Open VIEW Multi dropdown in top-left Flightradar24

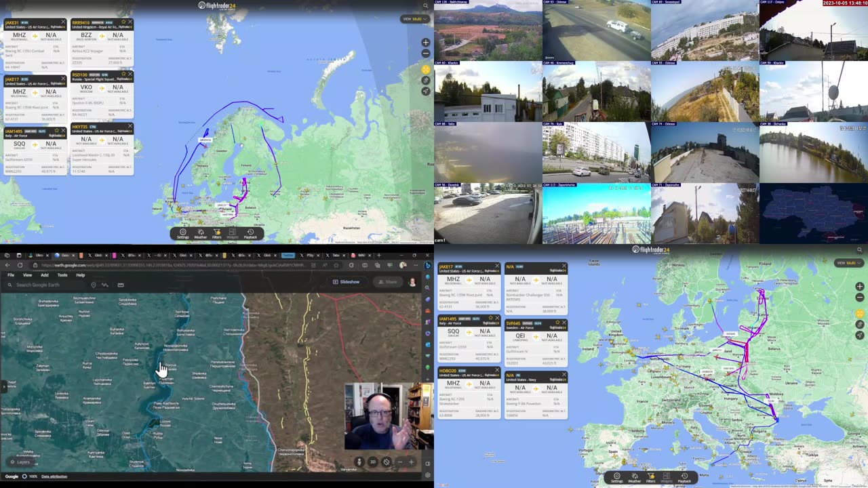point(415,19)
